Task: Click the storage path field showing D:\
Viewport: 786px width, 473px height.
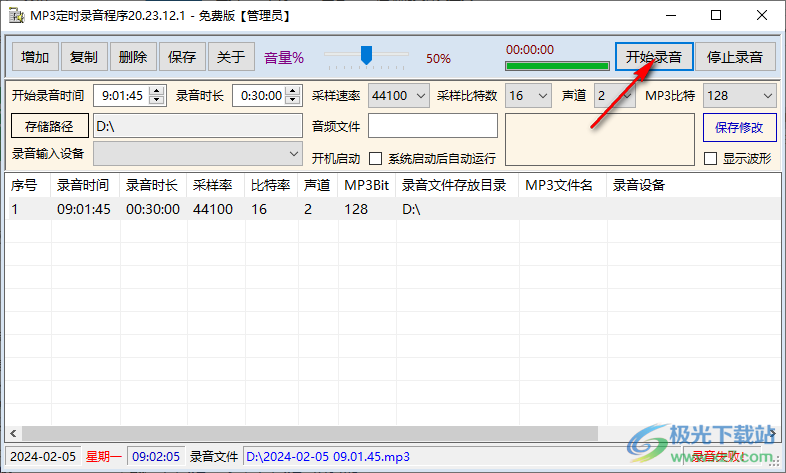Action: (198, 126)
